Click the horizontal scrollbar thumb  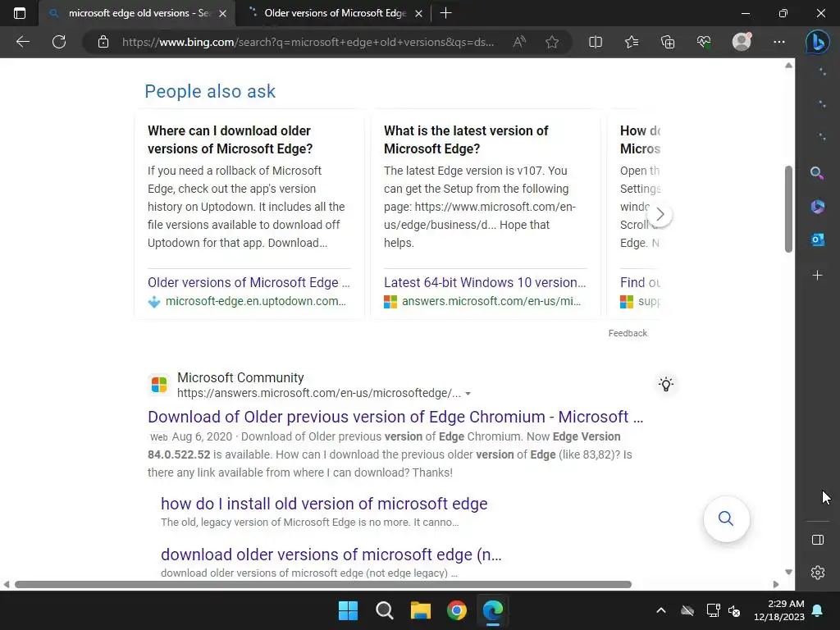323,584
